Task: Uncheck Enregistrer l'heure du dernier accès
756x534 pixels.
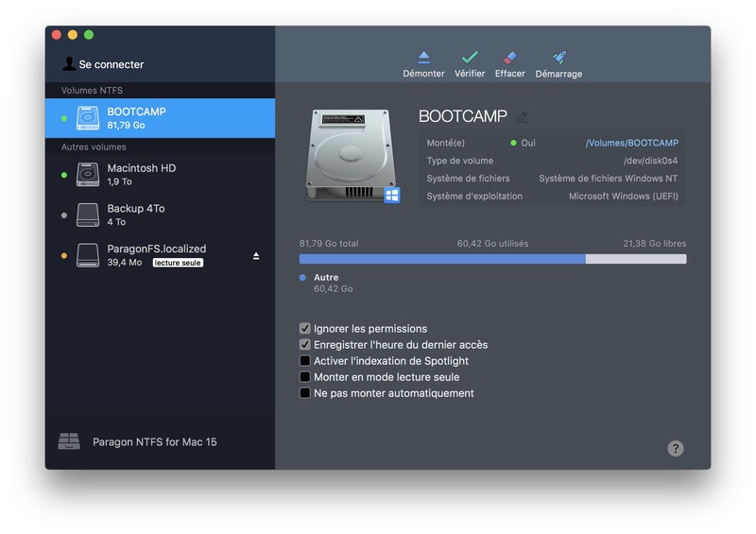Action: (304, 345)
